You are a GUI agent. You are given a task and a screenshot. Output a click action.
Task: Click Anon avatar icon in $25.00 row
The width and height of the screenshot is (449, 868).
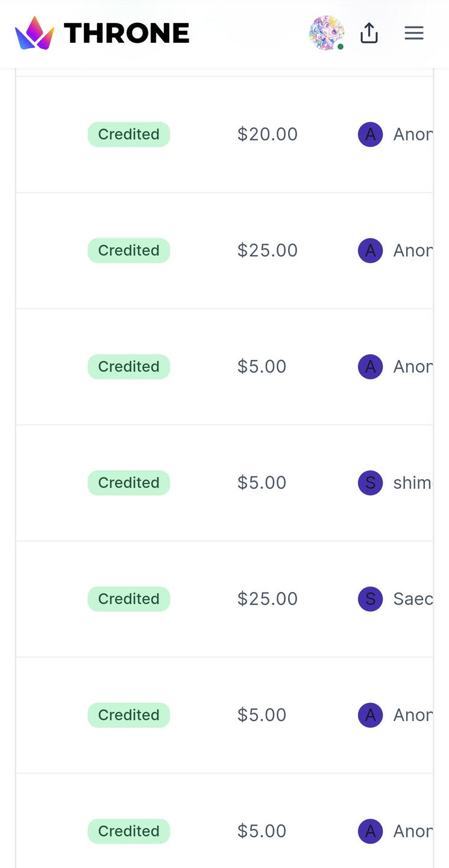[370, 250]
